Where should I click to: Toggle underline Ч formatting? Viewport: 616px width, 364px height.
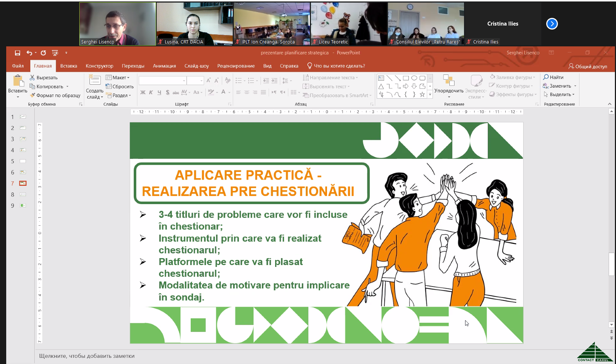click(159, 92)
